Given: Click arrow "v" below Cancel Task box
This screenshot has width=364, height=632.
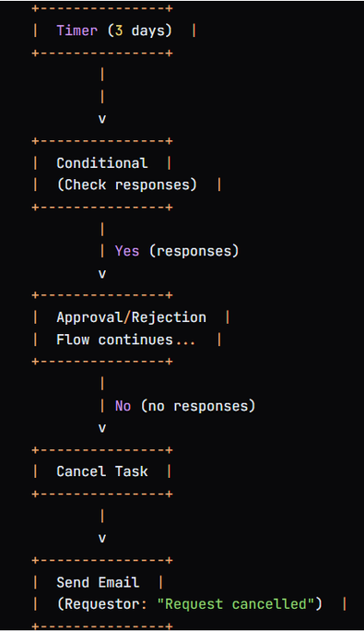Looking at the screenshot, I should [x=102, y=539].
